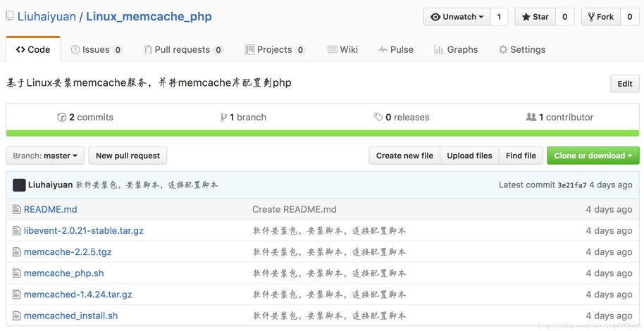Image resolution: width=644 pixels, height=331 pixels.
Task: Open the Clone or download dropdown
Action: [593, 156]
